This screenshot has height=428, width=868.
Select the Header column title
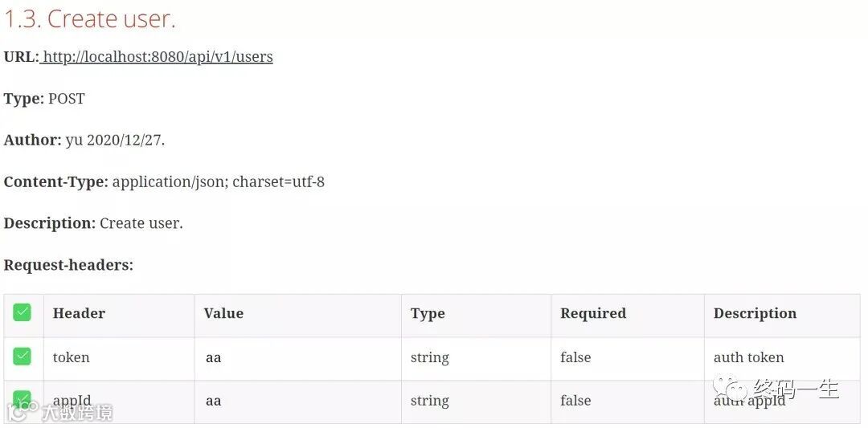point(79,313)
